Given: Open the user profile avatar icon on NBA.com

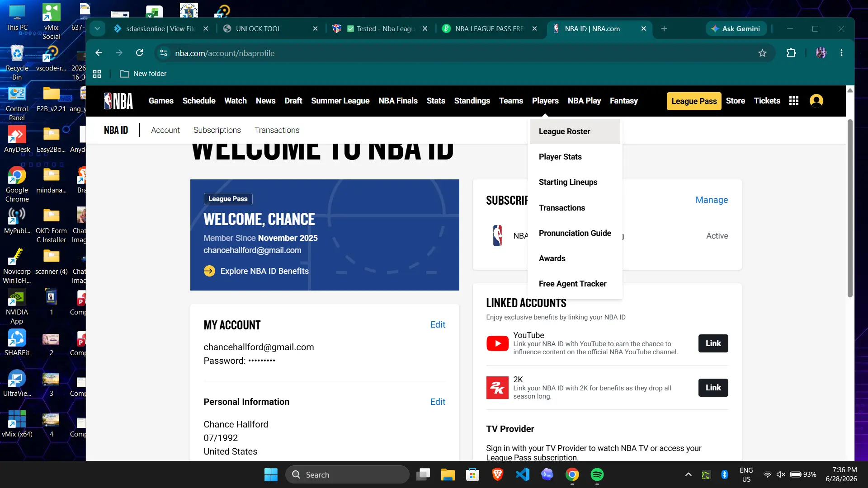Looking at the screenshot, I should [x=816, y=101].
